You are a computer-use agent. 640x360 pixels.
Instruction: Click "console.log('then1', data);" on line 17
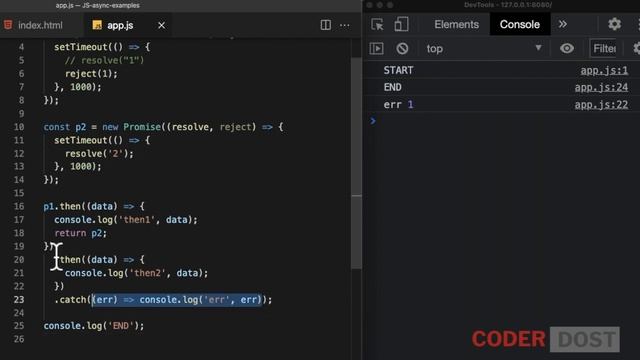(x=126, y=220)
